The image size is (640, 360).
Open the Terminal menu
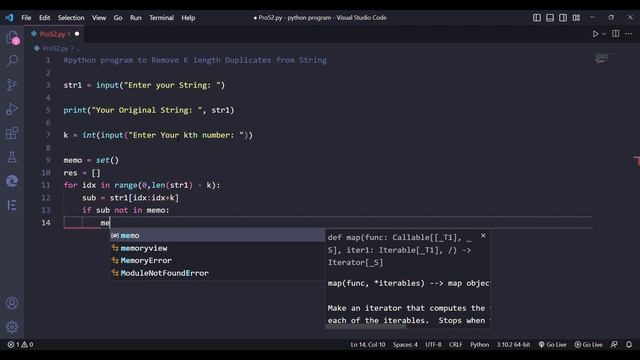tap(161, 18)
